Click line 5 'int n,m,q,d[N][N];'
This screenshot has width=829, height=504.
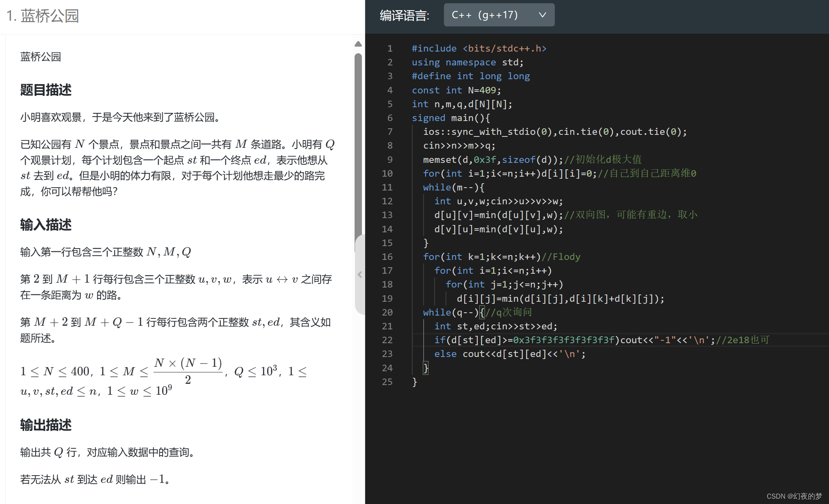(x=462, y=104)
